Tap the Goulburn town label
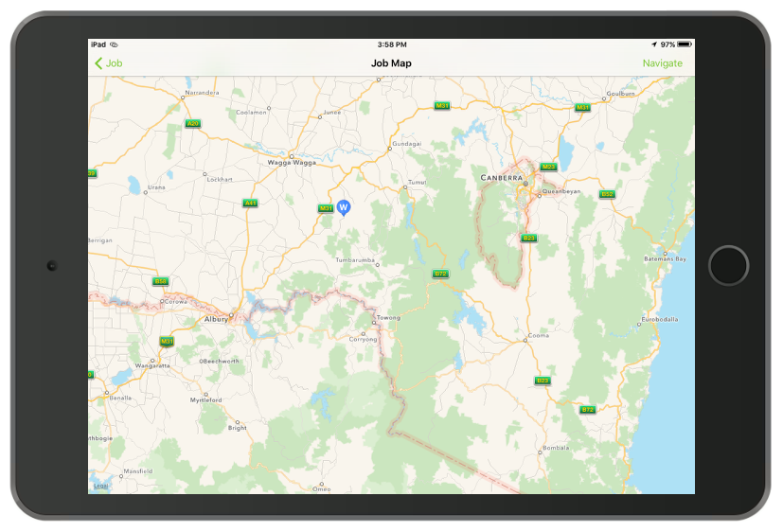Viewport: 783px width, 532px height. coord(621,94)
